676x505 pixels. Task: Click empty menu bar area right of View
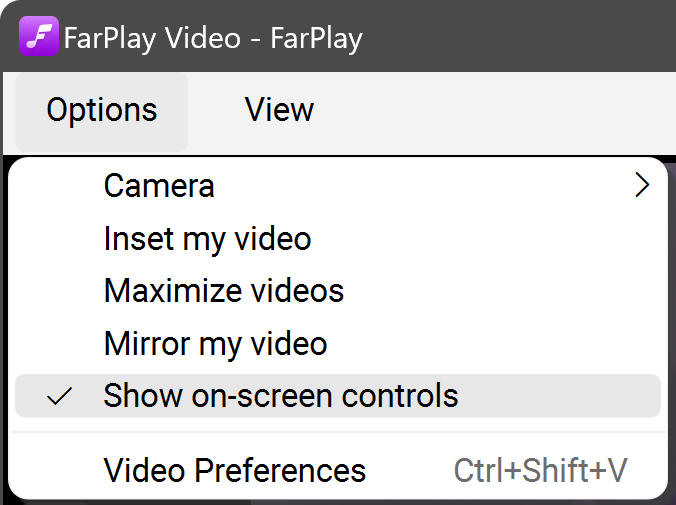(500, 109)
